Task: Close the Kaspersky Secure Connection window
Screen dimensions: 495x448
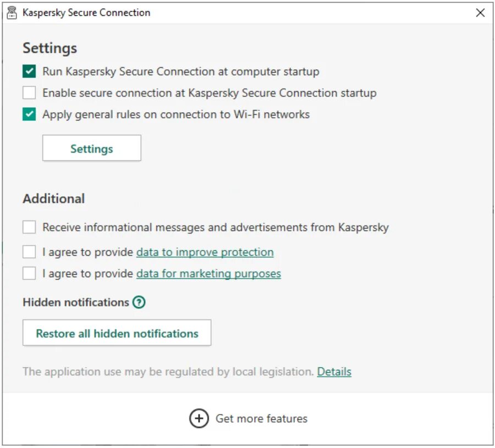Action: pyautogui.click(x=480, y=13)
